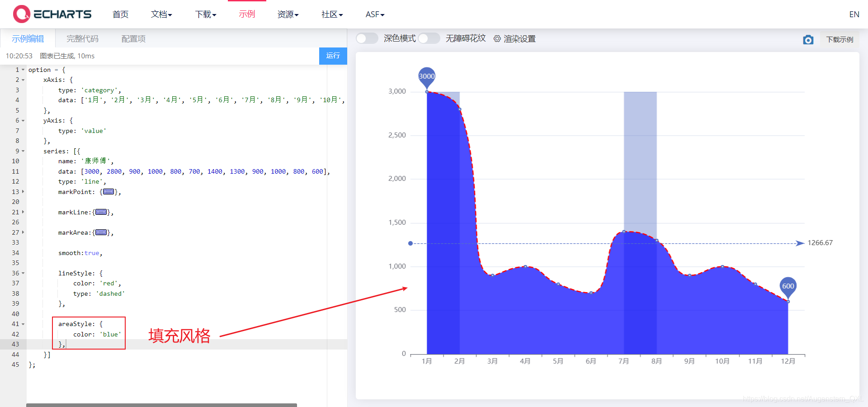The image size is (868, 407).
Task: Click line number 11 in gutter
Action: (x=15, y=171)
